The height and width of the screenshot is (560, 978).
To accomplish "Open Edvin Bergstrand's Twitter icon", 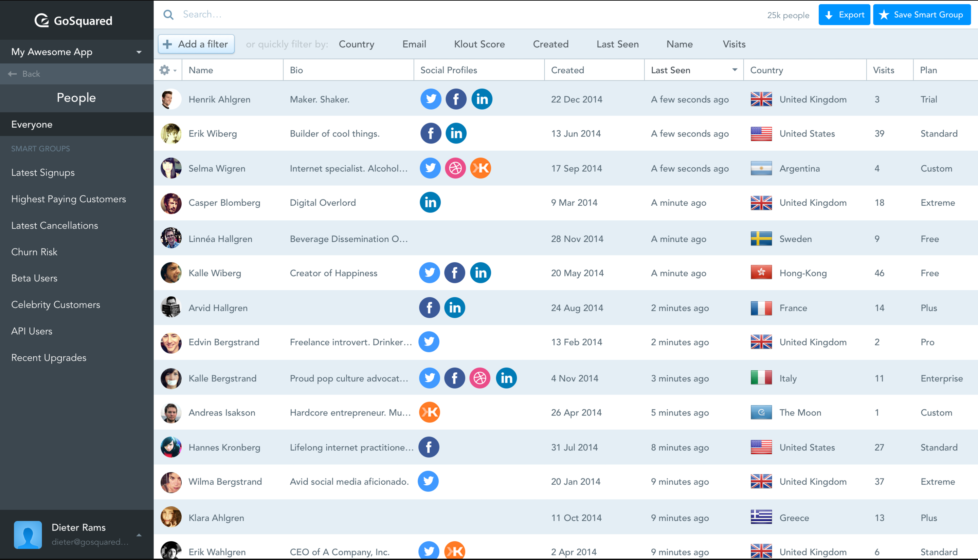I will coord(429,341).
